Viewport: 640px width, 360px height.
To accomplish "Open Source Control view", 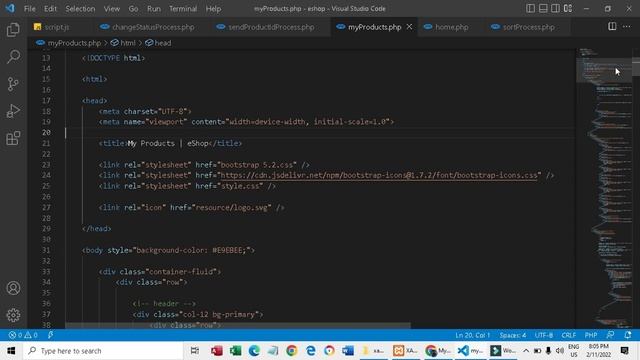I will (x=13, y=84).
